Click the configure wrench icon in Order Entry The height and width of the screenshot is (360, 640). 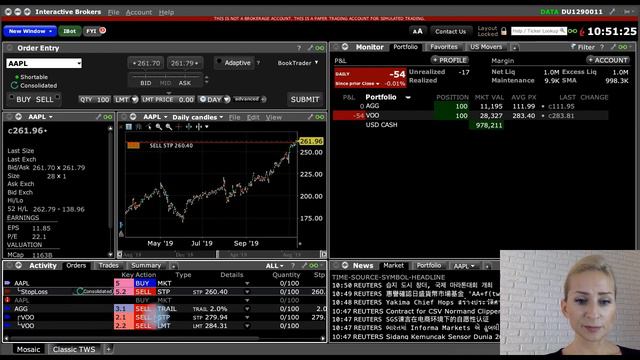coord(310,48)
